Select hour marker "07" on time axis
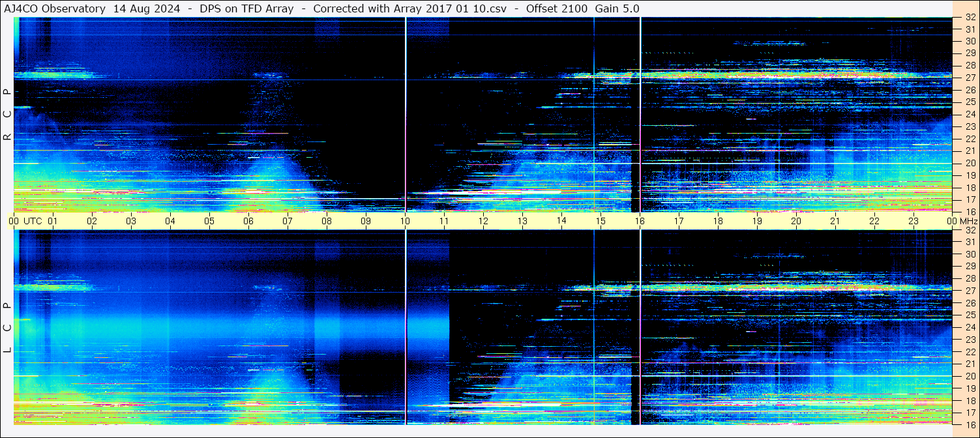This screenshot has height=438, width=980. pyautogui.click(x=288, y=221)
